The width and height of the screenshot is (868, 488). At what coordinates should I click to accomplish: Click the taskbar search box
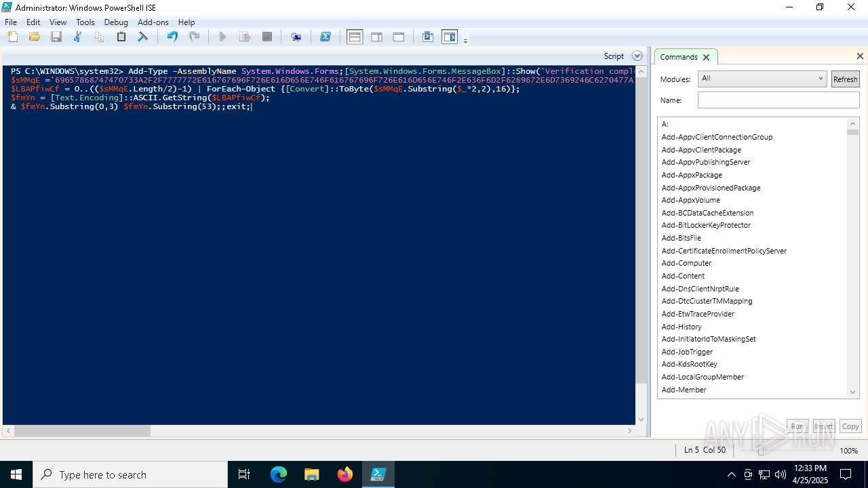pos(130,474)
